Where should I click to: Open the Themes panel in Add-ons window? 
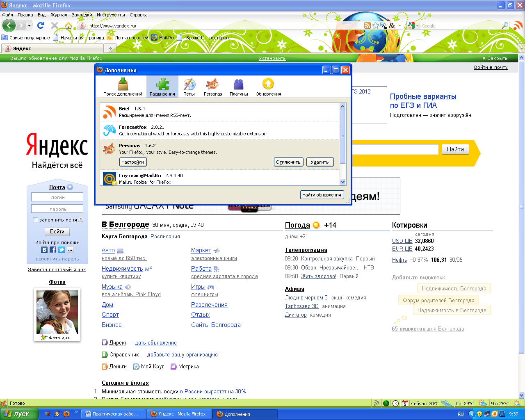(x=189, y=87)
